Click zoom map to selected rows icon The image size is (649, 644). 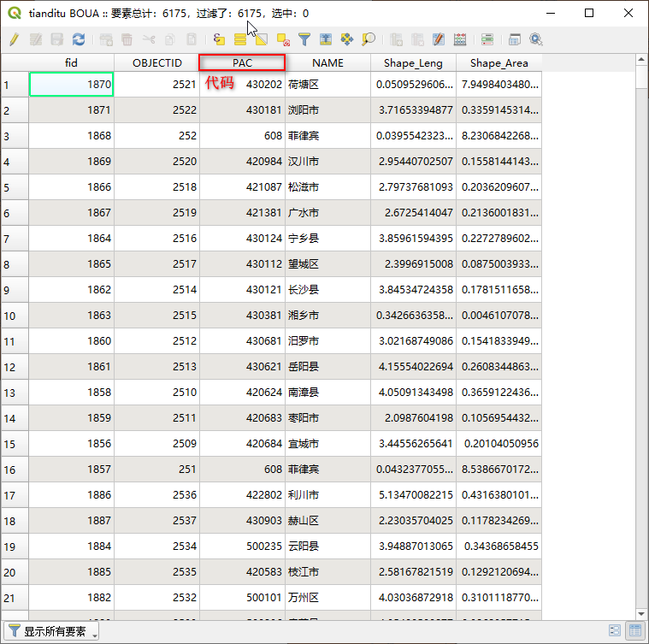click(x=369, y=39)
